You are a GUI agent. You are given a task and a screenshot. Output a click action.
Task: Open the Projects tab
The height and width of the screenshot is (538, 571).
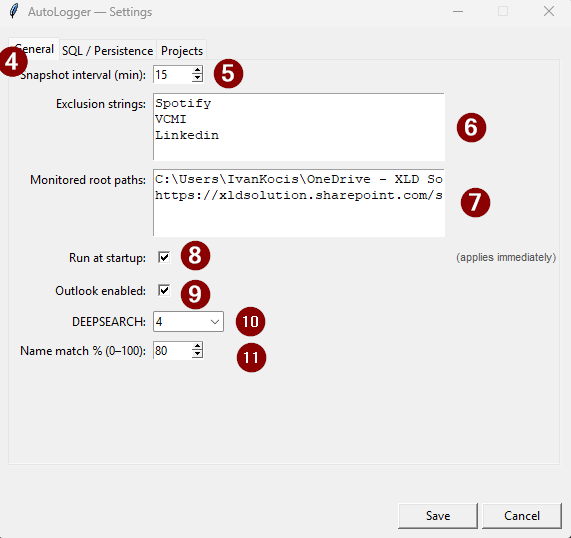(x=182, y=50)
